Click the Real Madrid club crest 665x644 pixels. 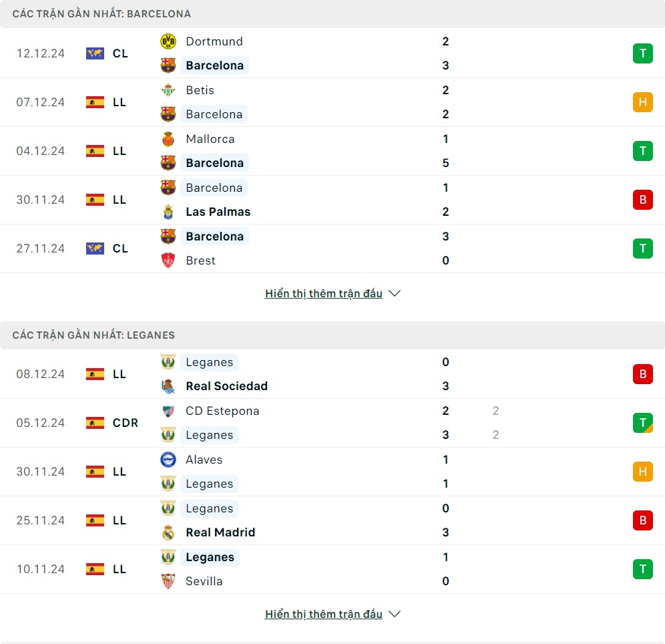pos(168,532)
